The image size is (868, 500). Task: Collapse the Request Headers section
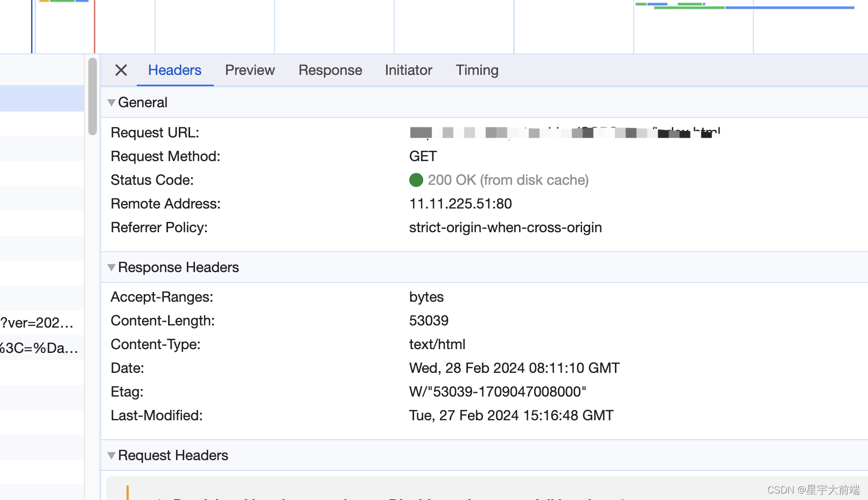pos(111,455)
